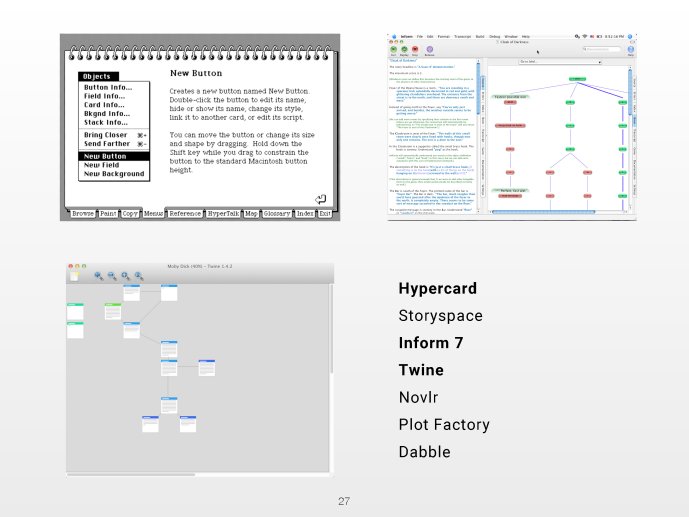The height and width of the screenshot is (517, 689).
Task: Open the Transcript menu in Inform
Action: [x=463, y=36]
